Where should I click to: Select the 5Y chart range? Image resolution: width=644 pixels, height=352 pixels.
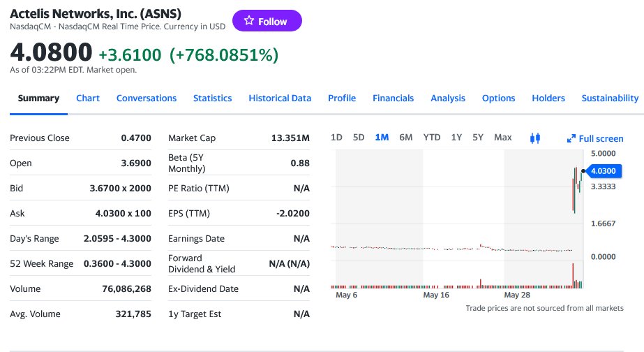point(478,138)
